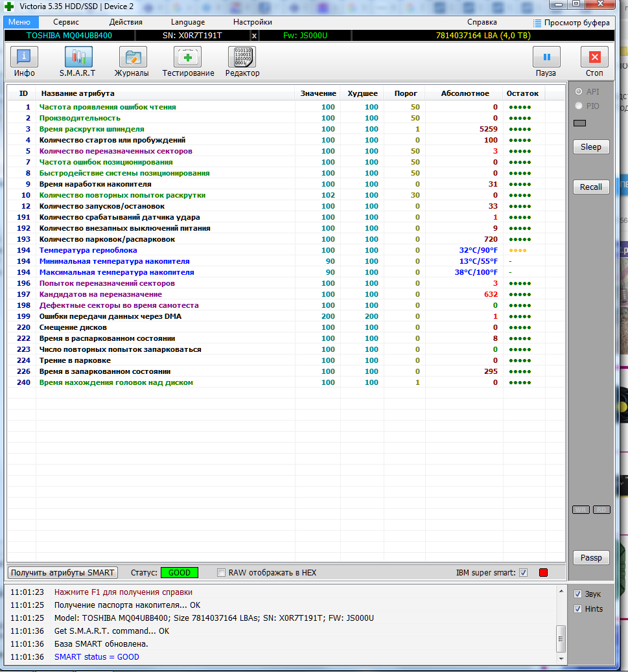Open Журналы logs folder icon
Viewport: 628px width, 672px height.
132,58
